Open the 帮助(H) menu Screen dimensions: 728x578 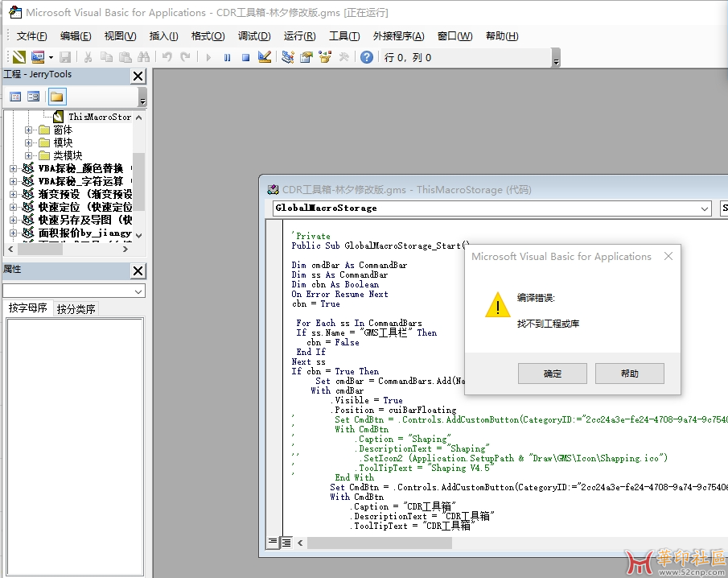502,35
